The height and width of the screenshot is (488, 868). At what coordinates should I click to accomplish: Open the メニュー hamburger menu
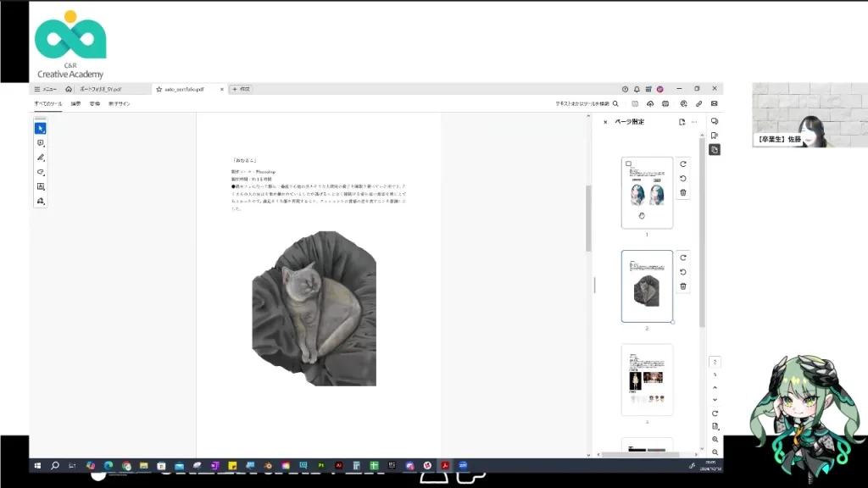pos(45,89)
